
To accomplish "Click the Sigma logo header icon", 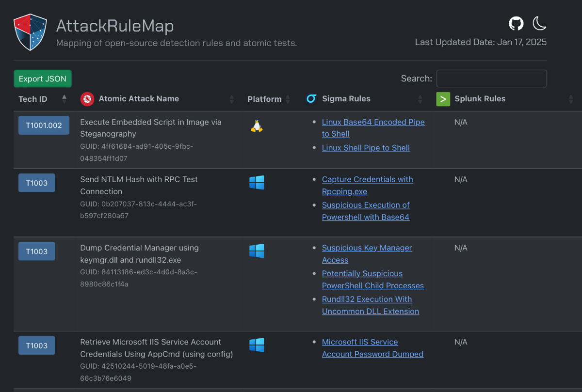I will pyautogui.click(x=311, y=99).
